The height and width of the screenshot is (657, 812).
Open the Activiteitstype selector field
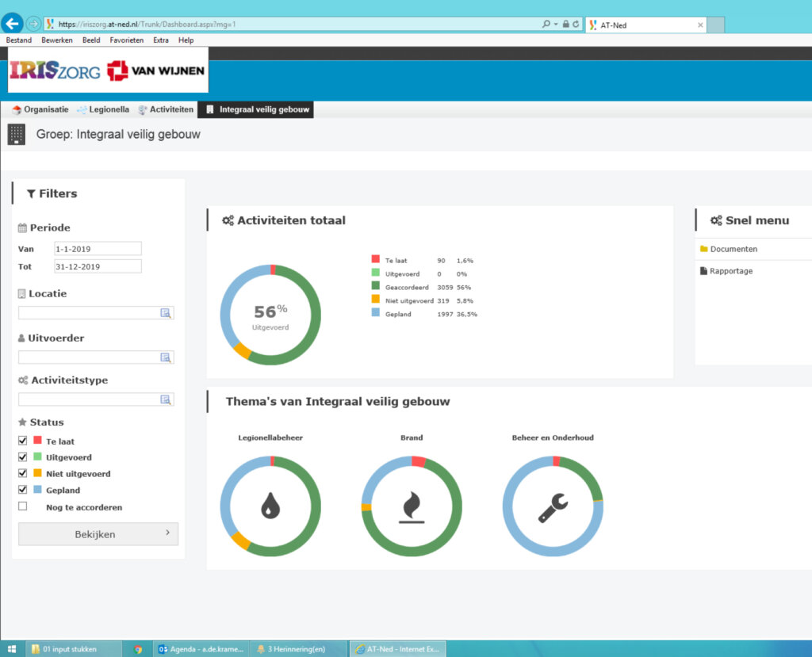(89, 399)
